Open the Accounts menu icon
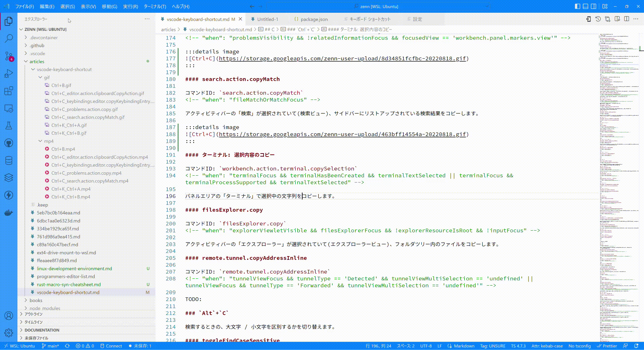The image size is (644, 350). (x=9, y=315)
